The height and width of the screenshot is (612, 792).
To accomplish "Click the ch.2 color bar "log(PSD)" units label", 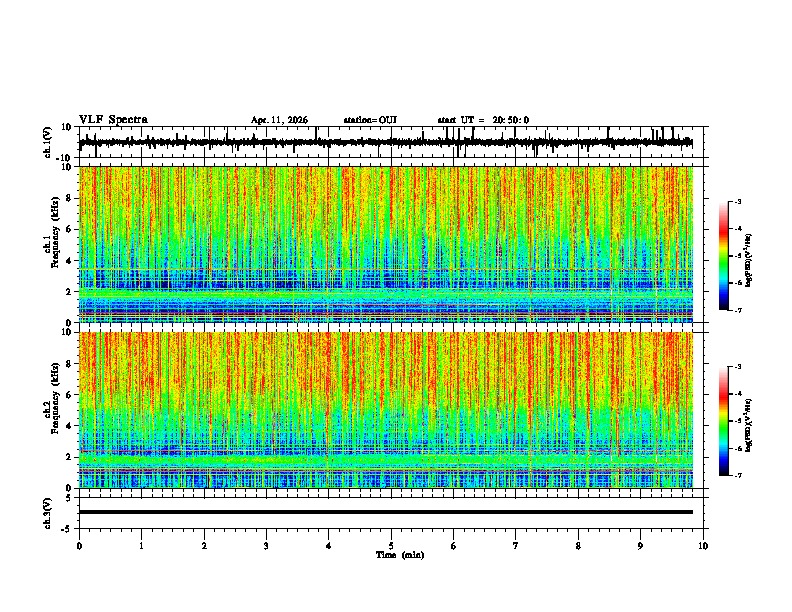I will [x=748, y=425].
